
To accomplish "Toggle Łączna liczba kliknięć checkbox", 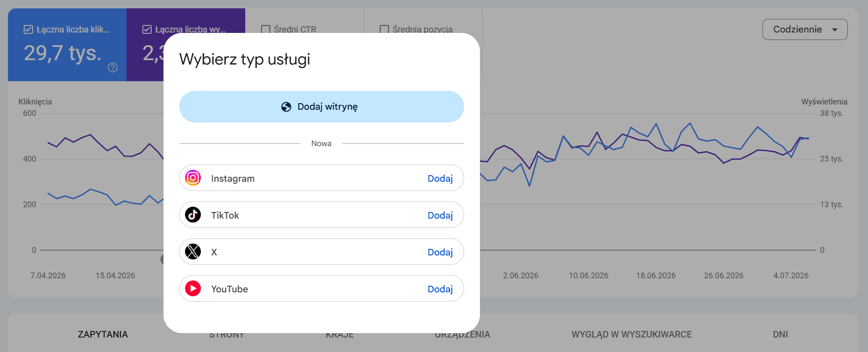I will (28, 29).
